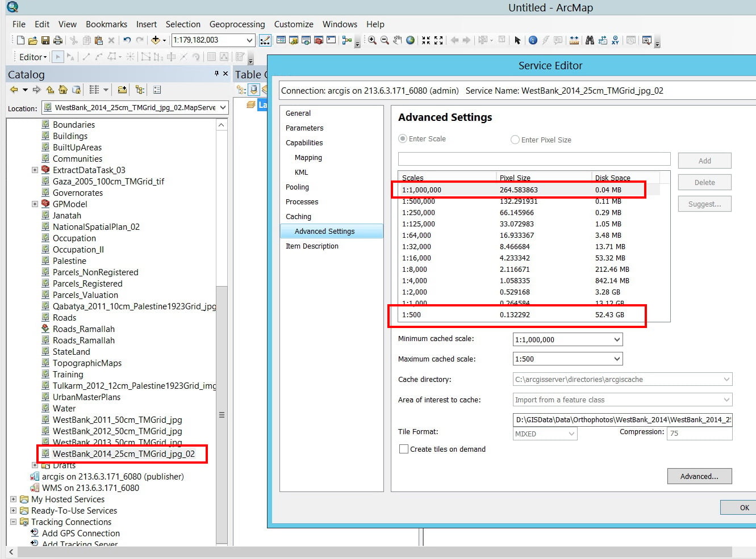Toggle the Catalog tree view icon

click(140, 90)
